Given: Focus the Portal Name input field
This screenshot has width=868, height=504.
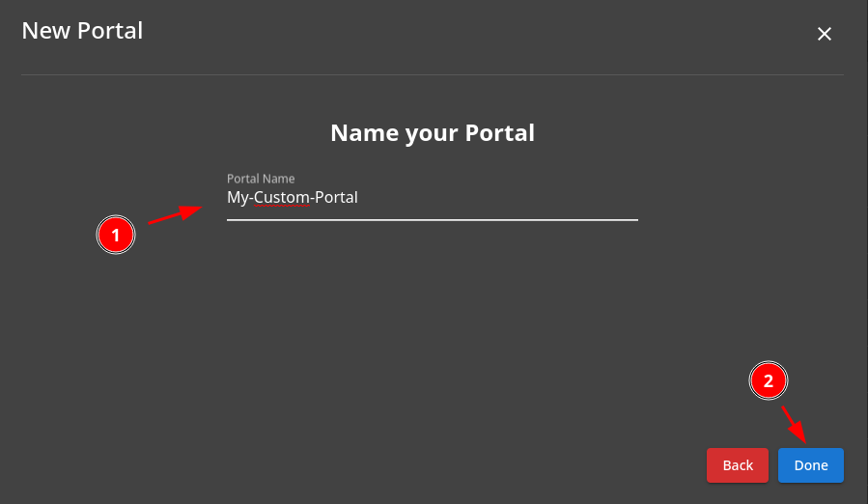Looking at the screenshot, I should coord(432,198).
